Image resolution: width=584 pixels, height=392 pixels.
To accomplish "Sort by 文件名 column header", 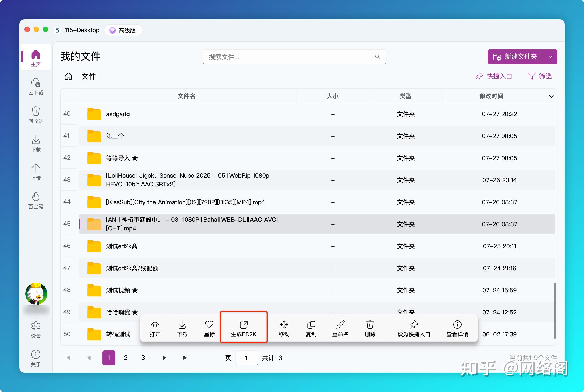I will pos(186,96).
